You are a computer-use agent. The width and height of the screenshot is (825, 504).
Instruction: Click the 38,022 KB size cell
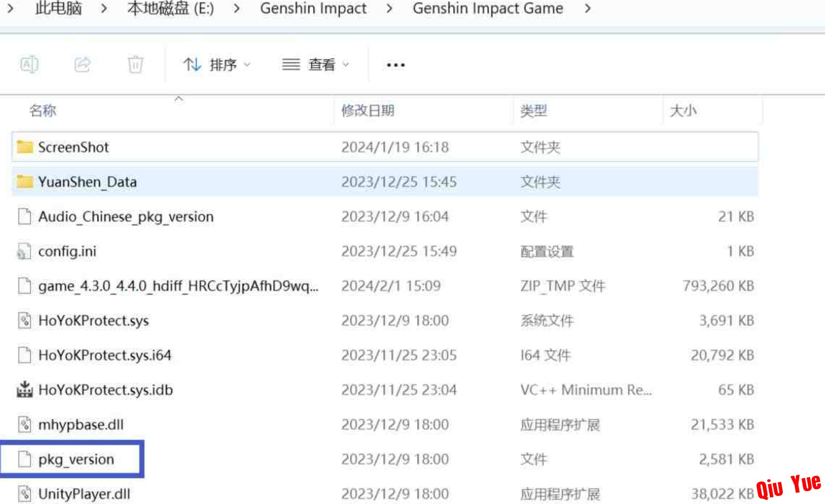click(722, 493)
